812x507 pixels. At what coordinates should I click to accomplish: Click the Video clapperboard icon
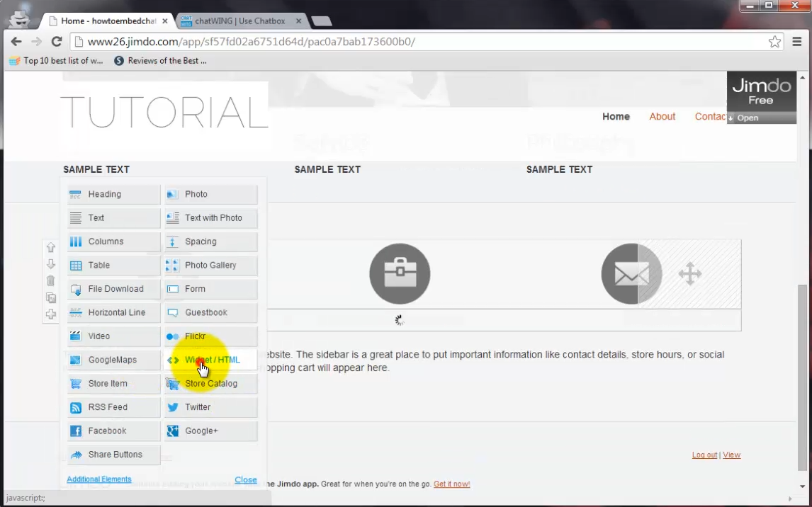pyautogui.click(x=76, y=336)
